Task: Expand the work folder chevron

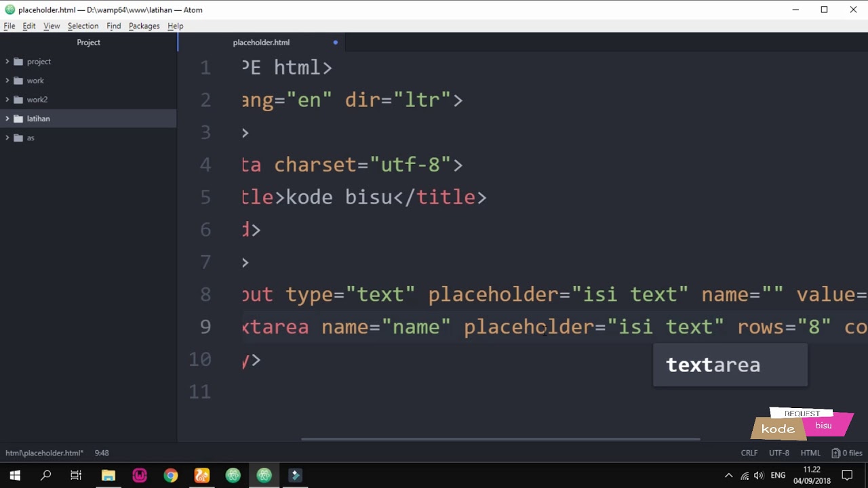Action: click(7, 81)
